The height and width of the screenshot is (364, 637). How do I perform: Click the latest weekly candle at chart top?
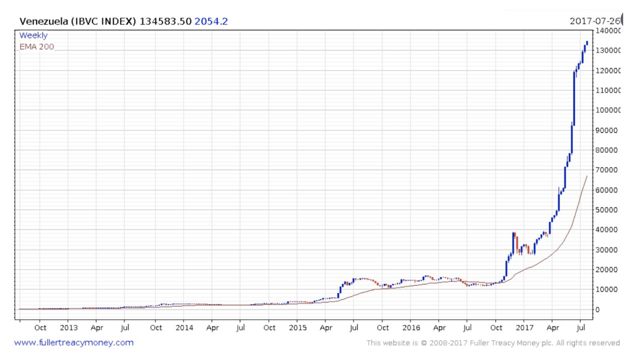pyautogui.click(x=587, y=43)
